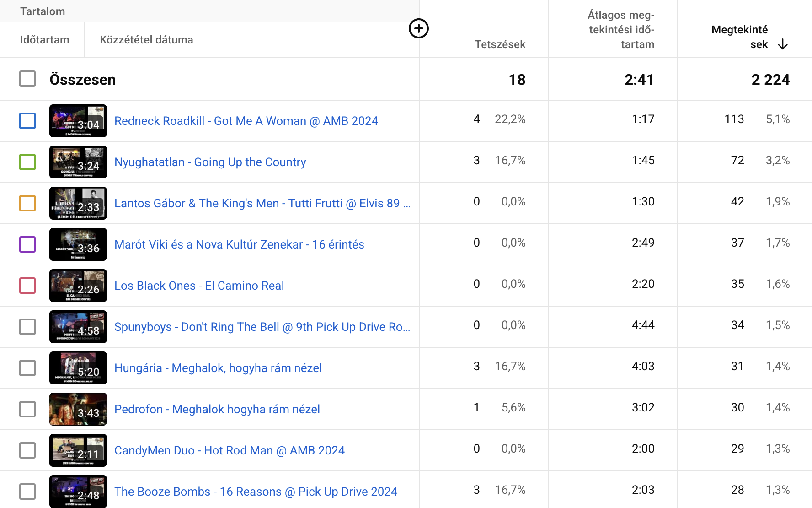Image resolution: width=812 pixels, height=508 pixels.
Task: Select the Spunyboys row checkbox
Action: coord(27,327)
